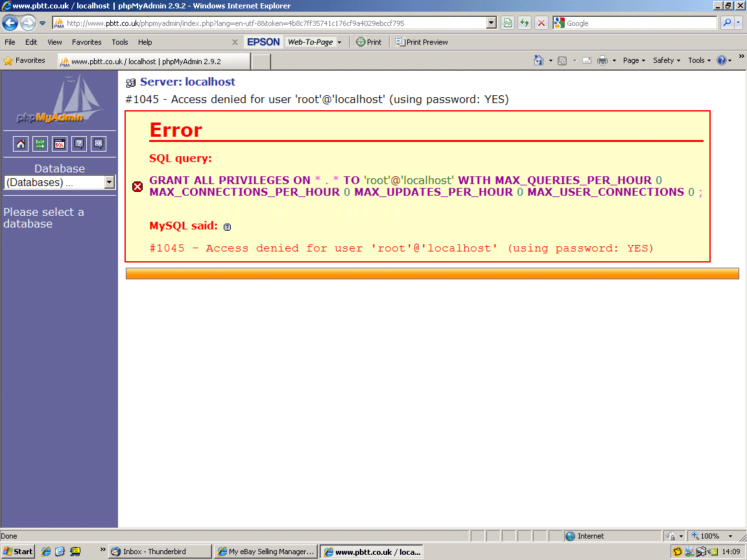Click the IE Help blue question icon
Image resolution: width=747 pixels, height=560 pixels.
[x=721, y=60]
